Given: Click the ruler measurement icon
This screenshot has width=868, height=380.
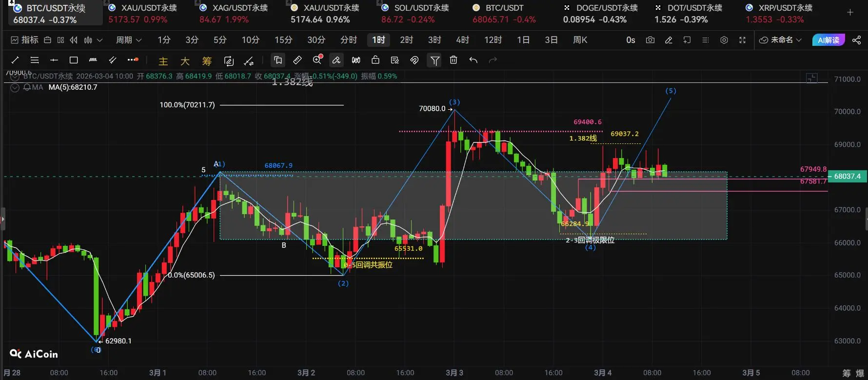Looking at the screenshot, I should pos(297,60).
